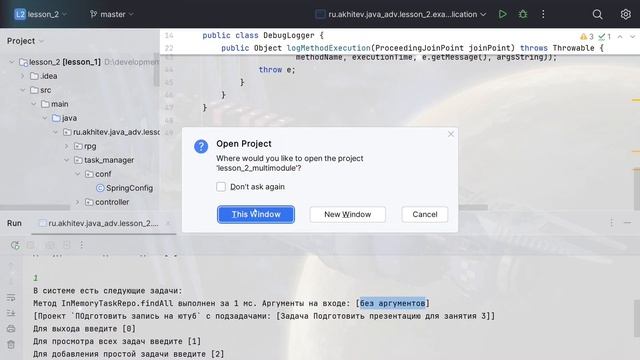This screenshot has width=640, height=360.
Task: Click the master branch icon
Action: point(93,14)
